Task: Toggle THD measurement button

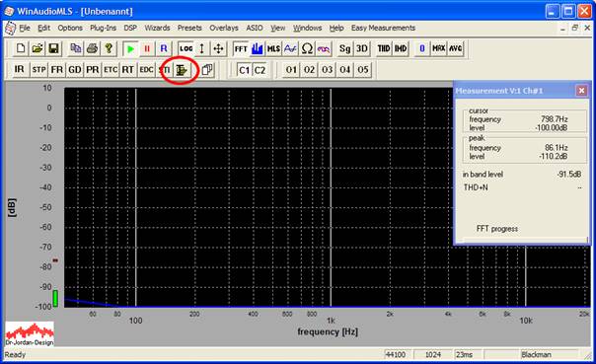Action: pos(384,48)
